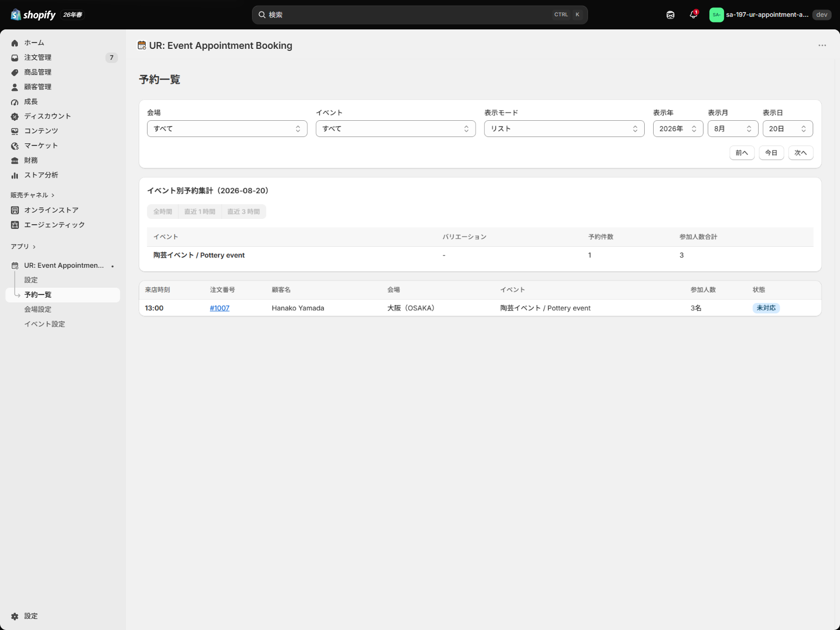This screenshot has width=840, height=630.
Task: Go to イベント設定 in the sidebar
Action: 45,324
